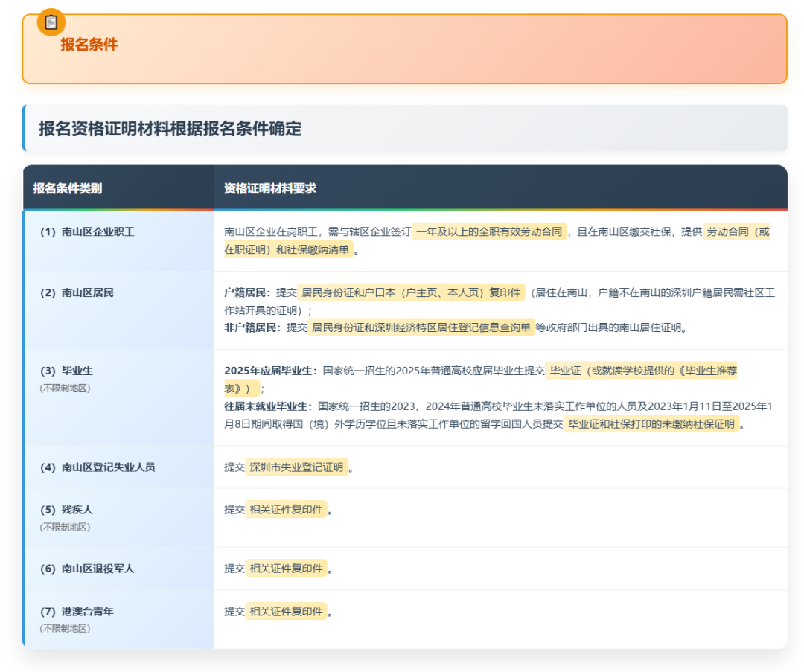Click the highlighted 深圳市失业登记证明 text
This screenshot has height=672, width=804.
297,467
